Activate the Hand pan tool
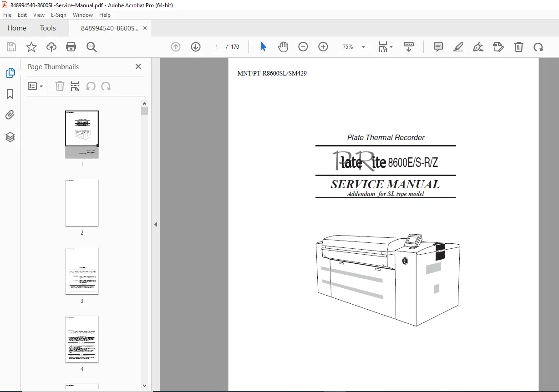 pyautogui.click(x=283, y=47)
